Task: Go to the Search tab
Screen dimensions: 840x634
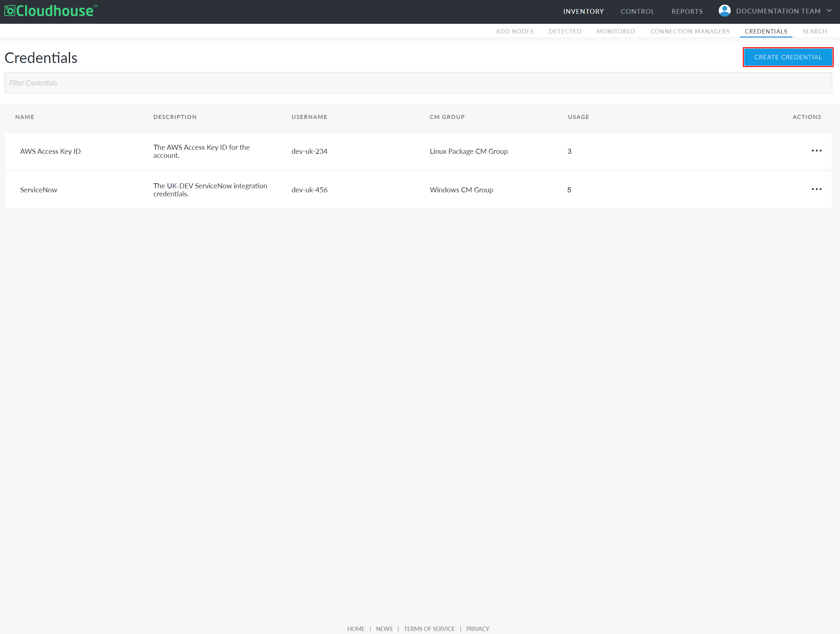Action: [814, 31]
